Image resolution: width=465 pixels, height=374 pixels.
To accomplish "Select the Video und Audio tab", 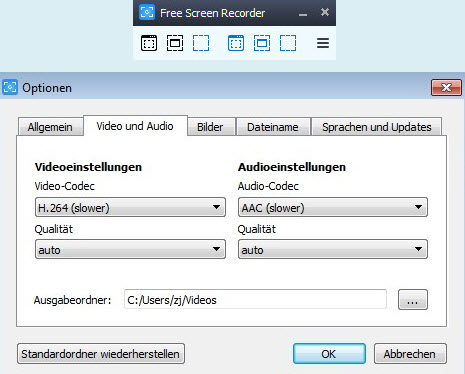I will 135,126.
